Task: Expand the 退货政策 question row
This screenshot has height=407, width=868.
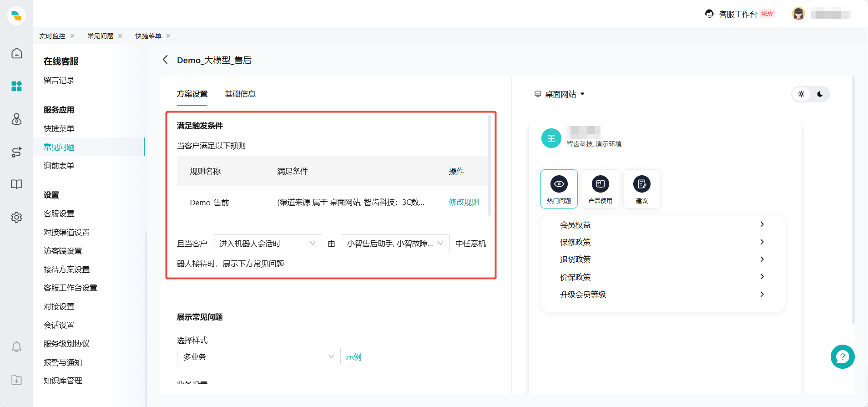Action: (x=662, y=259)
